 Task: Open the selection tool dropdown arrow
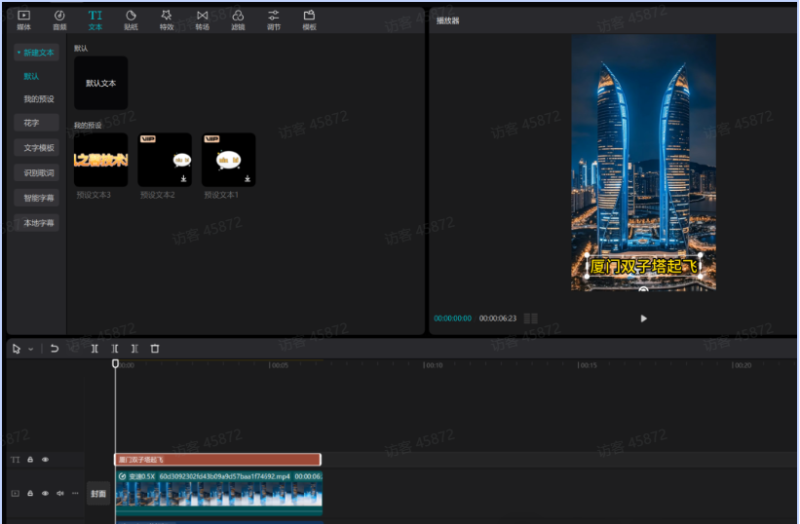[31, 350]
